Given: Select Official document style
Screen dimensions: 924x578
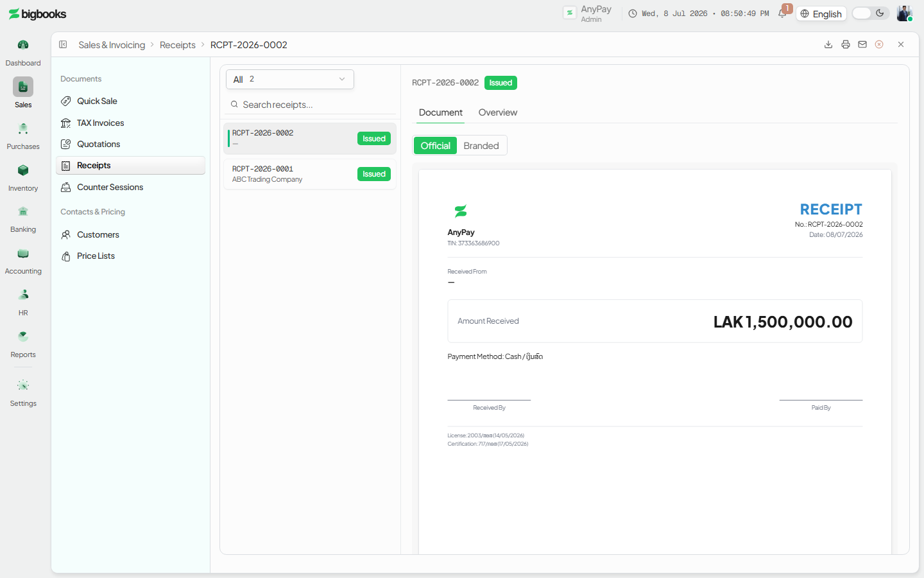Looking at the screenshot, I should click(435, 146).
